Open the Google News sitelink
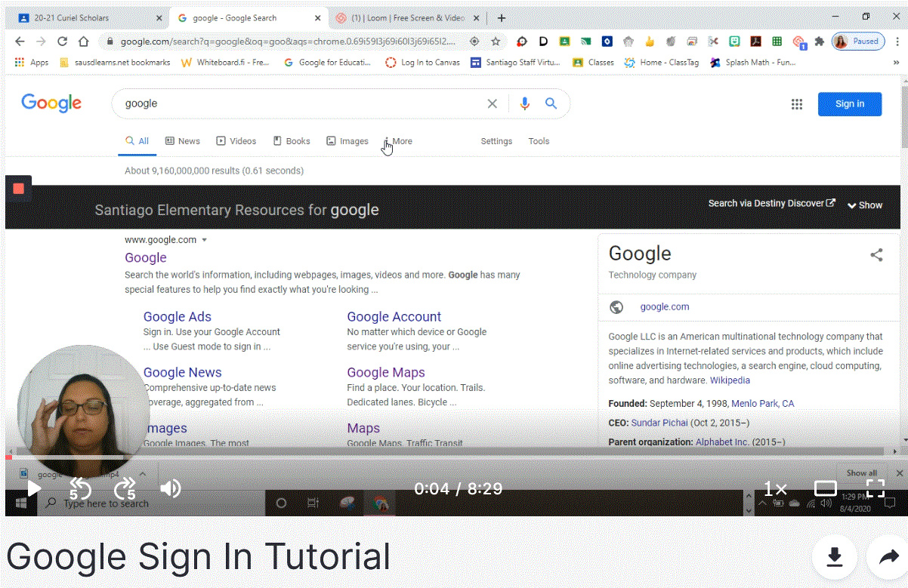The height and width of the screenshot is (588, 908). [183, 372]
